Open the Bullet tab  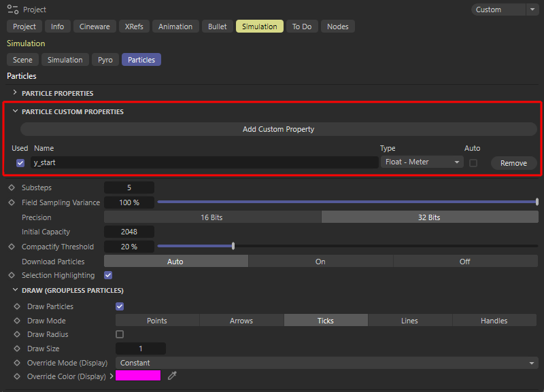coord(218,26)
